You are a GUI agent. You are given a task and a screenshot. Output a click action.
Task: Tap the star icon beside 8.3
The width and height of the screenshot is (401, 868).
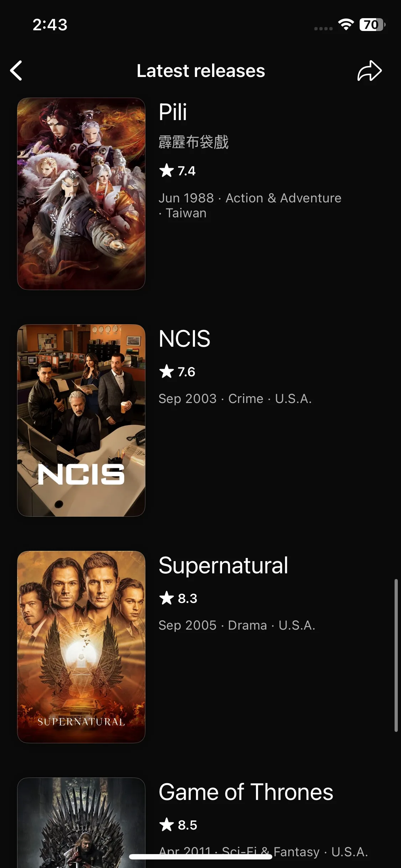pyautogui.click(x=166, y=598)
